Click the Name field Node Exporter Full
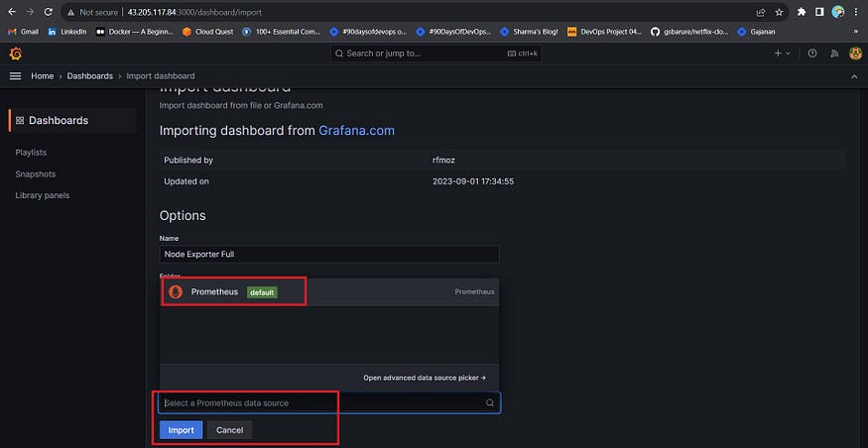This screenshot has width=868, height=448. [x=329, y=255]
